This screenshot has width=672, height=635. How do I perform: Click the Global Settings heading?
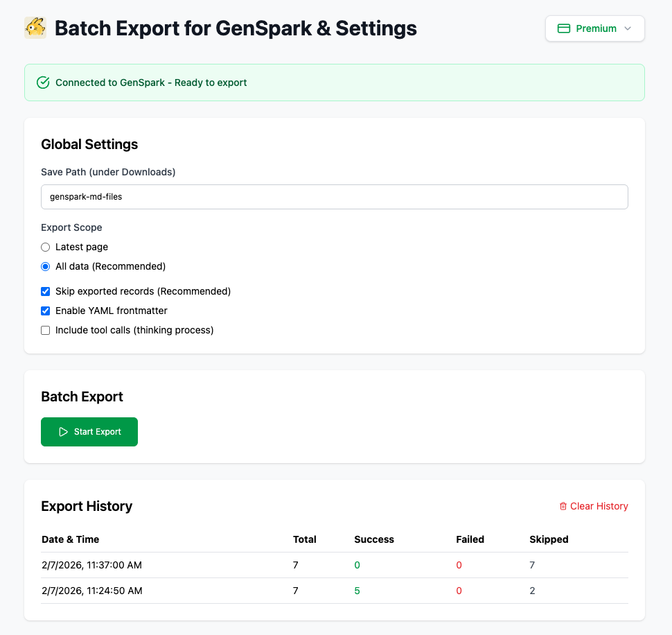tap(89, 144)
